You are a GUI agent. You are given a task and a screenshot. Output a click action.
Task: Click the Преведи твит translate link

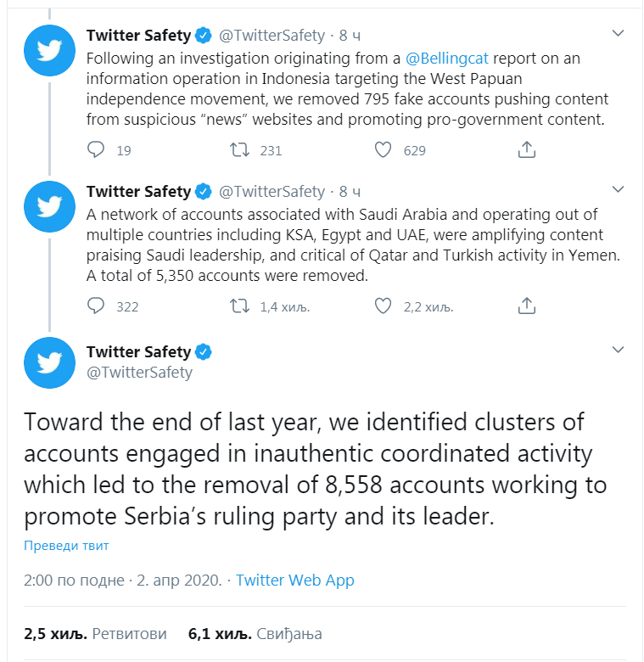[66, 546]
